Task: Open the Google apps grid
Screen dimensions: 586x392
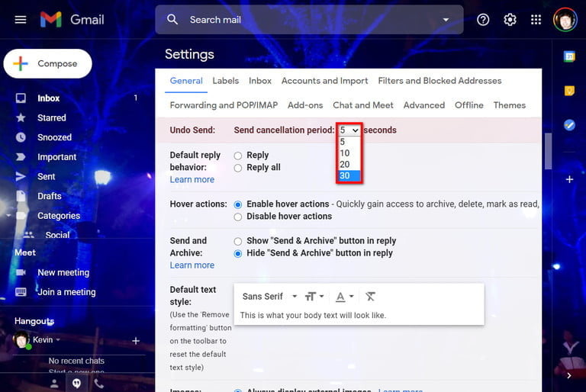Action: tap(536, 19)
